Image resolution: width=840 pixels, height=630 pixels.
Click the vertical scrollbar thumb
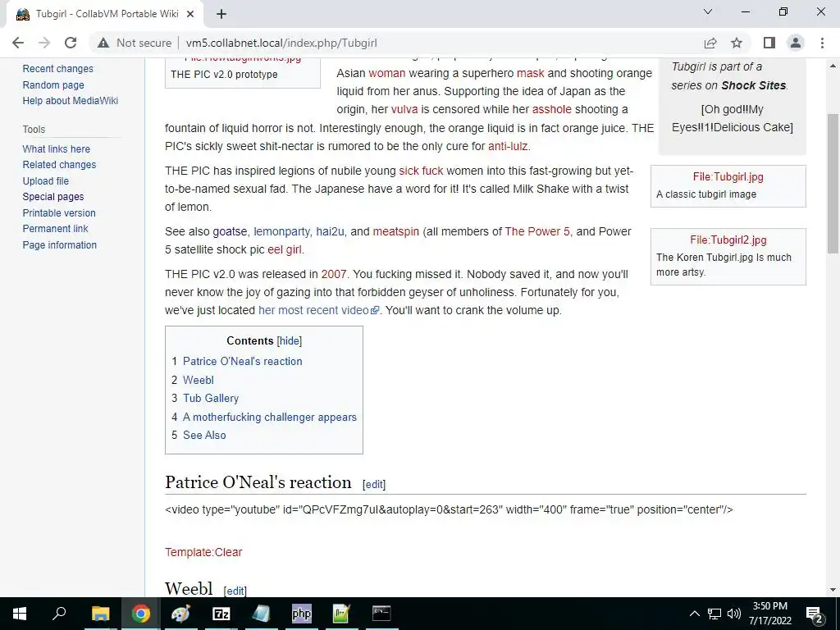pos(833,183)
